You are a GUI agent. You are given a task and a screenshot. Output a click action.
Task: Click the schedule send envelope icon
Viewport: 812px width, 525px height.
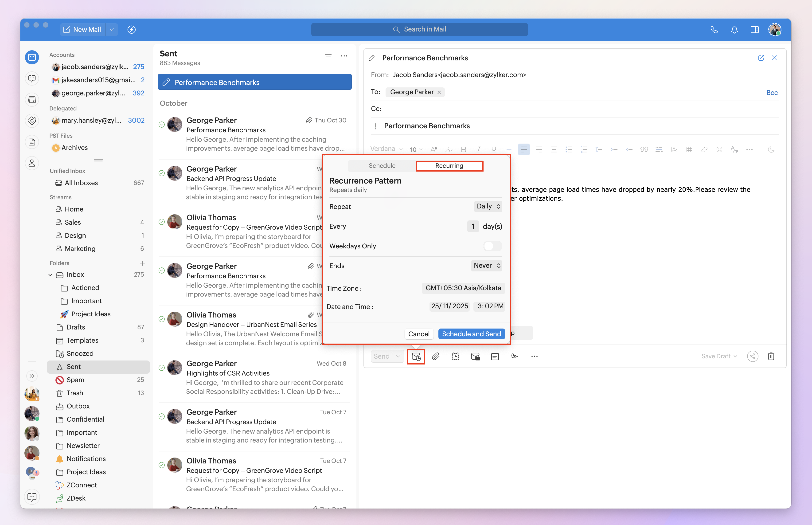(416, 357)
